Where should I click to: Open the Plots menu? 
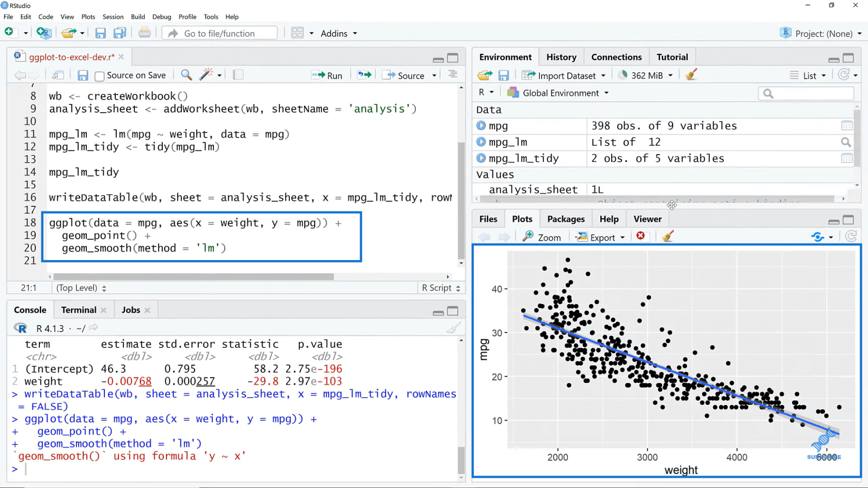[x=88, y=17]
